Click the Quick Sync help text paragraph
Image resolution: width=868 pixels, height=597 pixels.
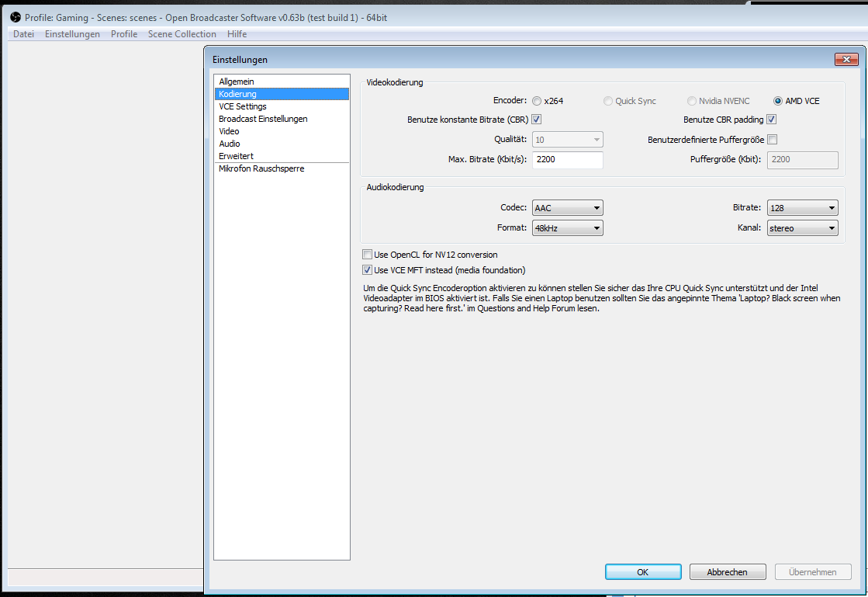click(x=602, y=298)
